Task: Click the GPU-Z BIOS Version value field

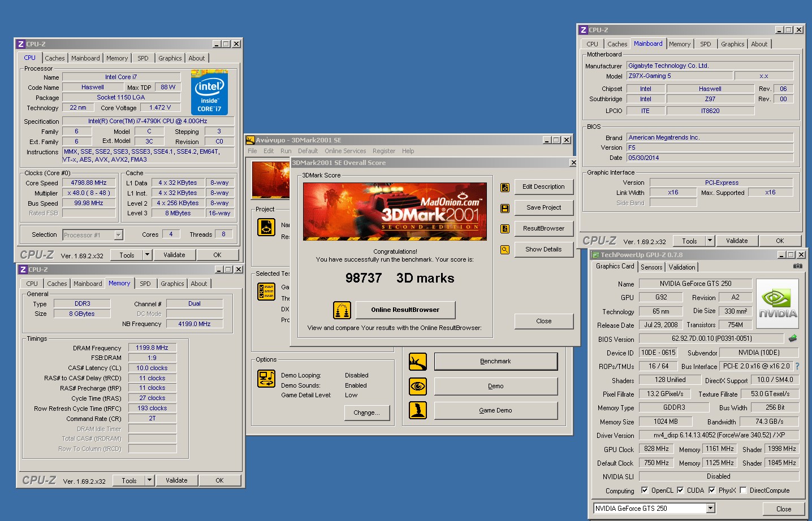Action: click(712, 338)
